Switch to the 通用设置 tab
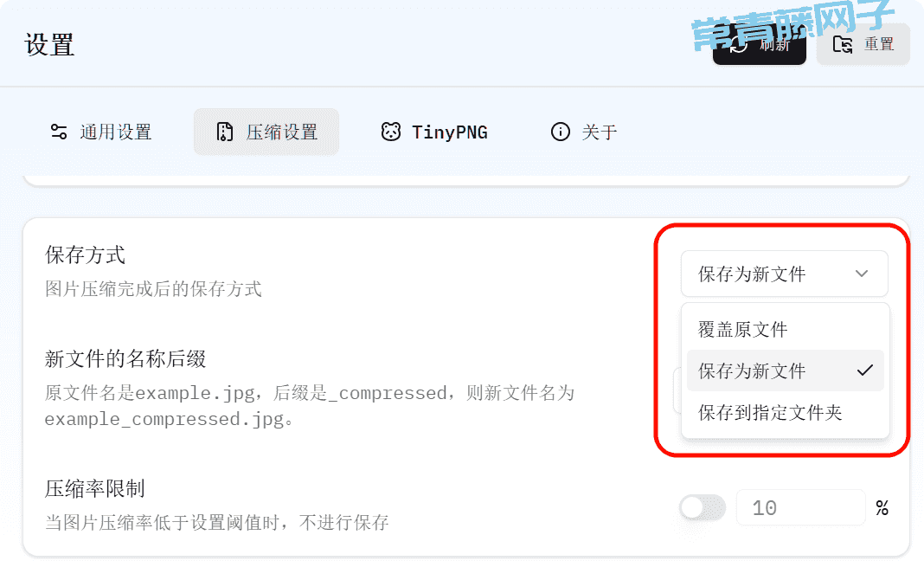 [100, 132]
